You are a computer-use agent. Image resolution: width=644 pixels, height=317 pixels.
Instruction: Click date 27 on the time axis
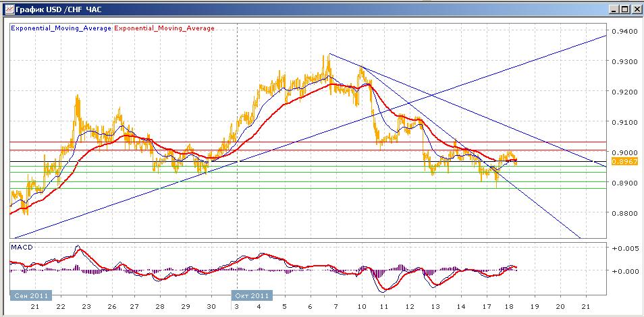pos(135,307)
